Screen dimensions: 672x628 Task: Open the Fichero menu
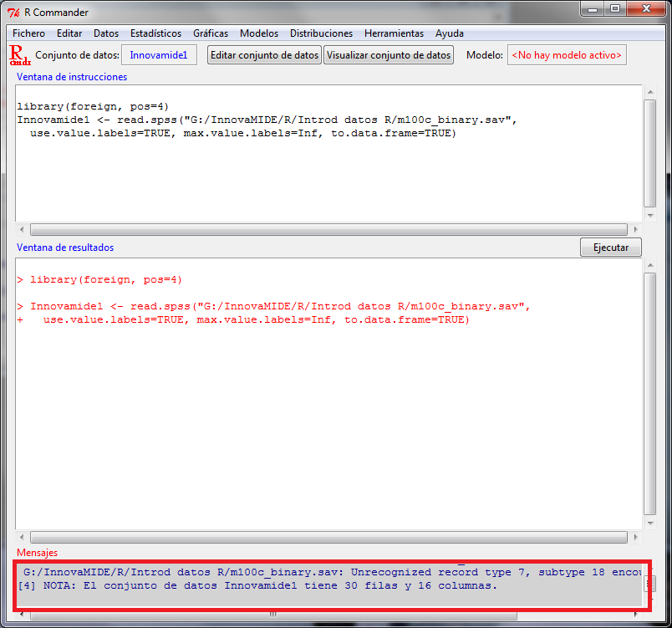(x=28, y=33)
